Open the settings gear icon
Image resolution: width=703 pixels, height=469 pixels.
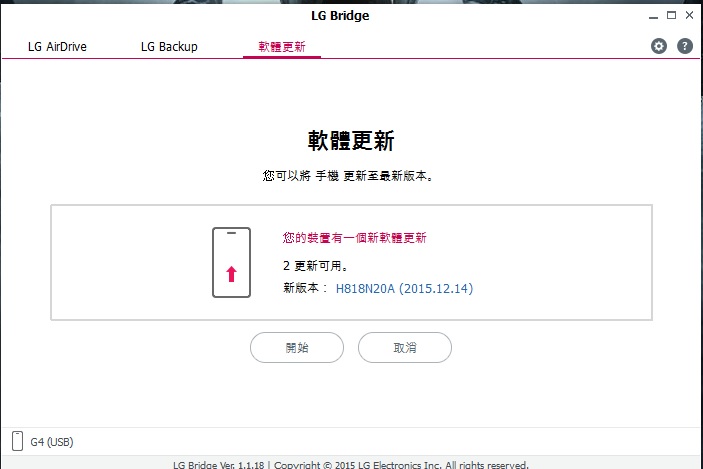[x=659, y=46]
